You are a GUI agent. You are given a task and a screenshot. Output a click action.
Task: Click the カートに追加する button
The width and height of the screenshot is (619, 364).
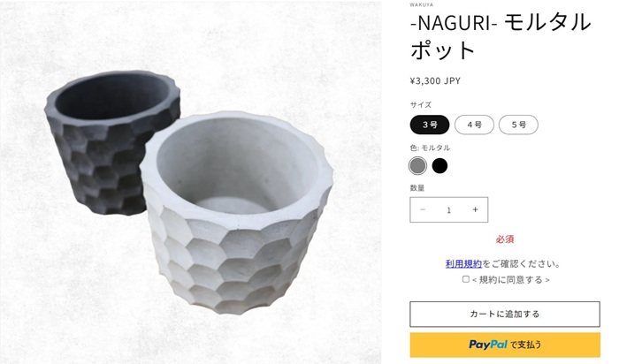pyautogui.click(x=504, y=314)
